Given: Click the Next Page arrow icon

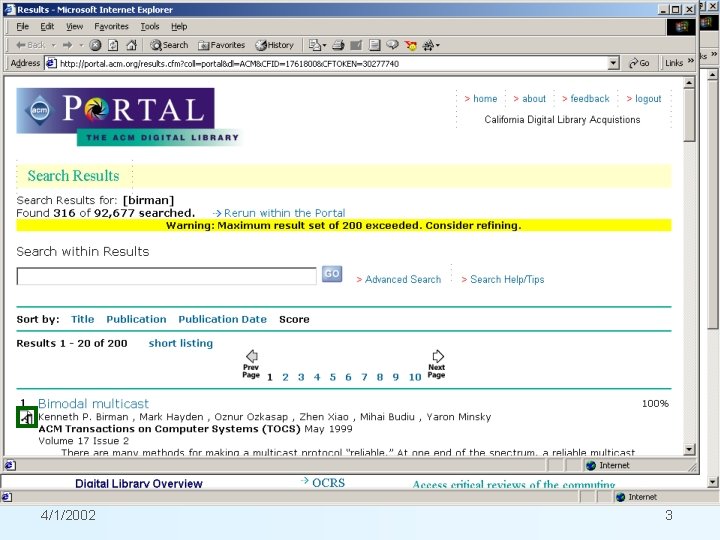Looking at the screenshot, I should tap(438, 356).
